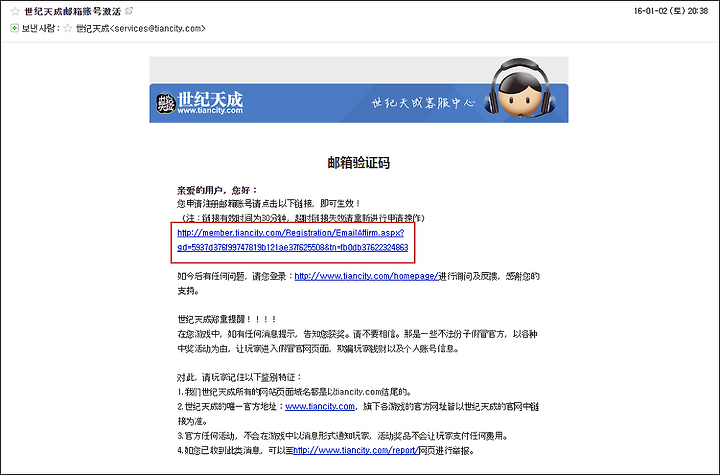The image size is (720, 475).
Task: Click the 世纪天成 logo in the banner
Action: coord(200,103)
